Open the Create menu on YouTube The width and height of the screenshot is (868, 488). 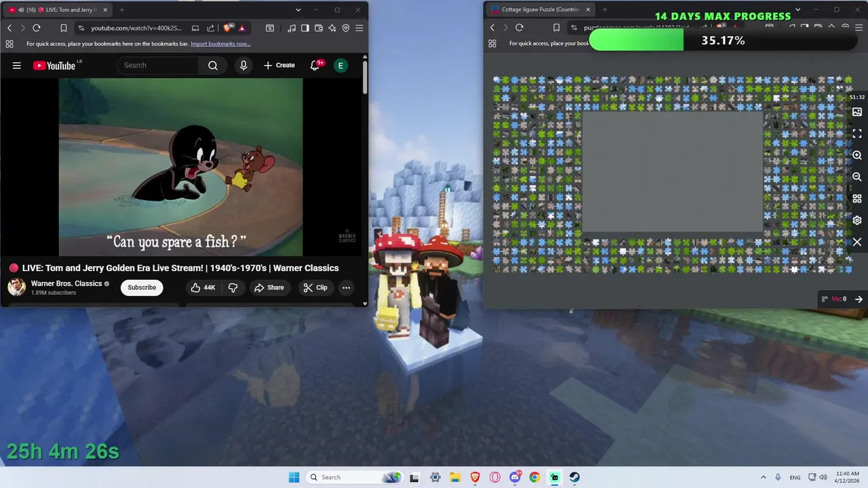pyautogui.click(x=279, y=65)
